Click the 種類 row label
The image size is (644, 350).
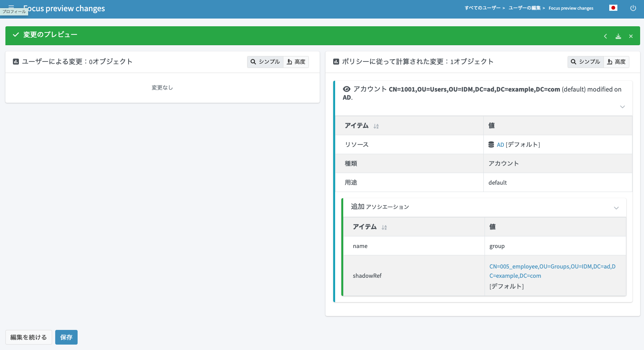coord(351,163)
